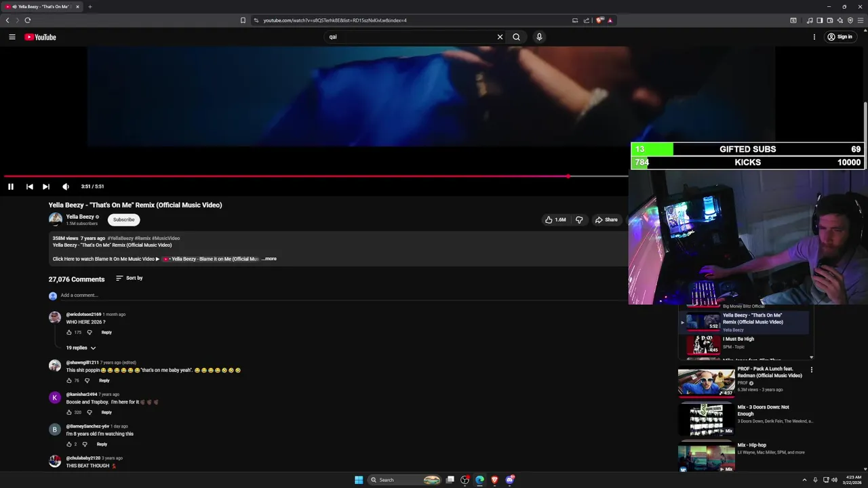This screenshot has width=868, height=488.
Task: Click the magnifier search button
Action: pyautogui.click(x=516, y=37)
